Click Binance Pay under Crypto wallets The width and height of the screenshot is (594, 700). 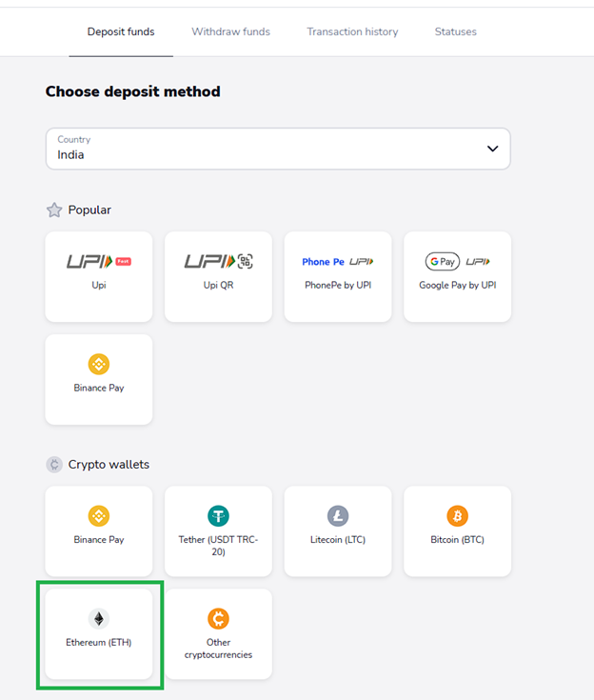[x=99, y=531]
